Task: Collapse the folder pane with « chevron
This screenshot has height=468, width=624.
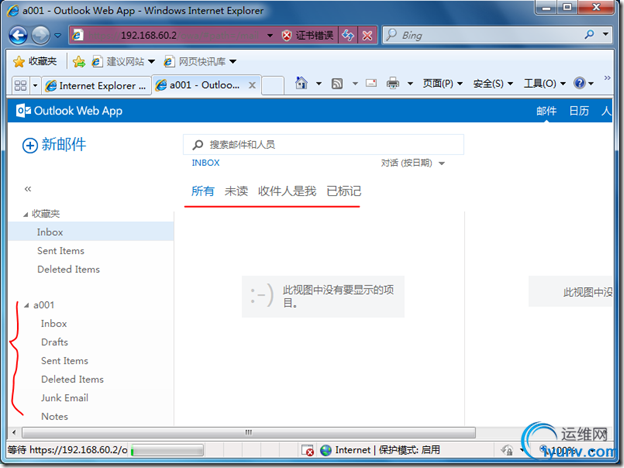Action: pyautogui.click(x=27, y=189)
